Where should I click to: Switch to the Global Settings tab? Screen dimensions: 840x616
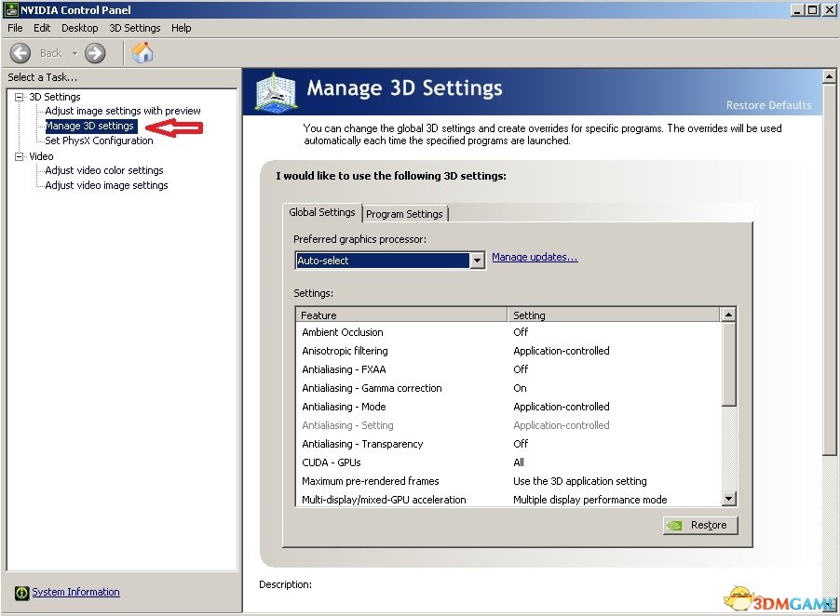tap(322, 212)
